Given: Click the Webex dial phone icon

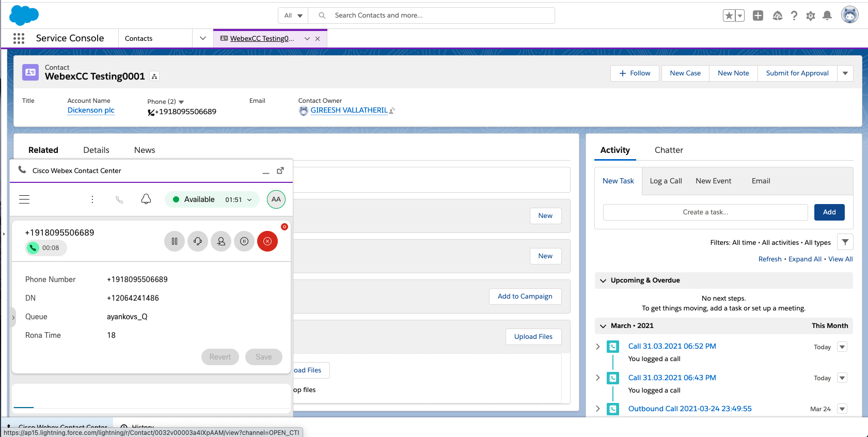Looking at the screenshot, I should pyautogui.click(x=119, y=199).
